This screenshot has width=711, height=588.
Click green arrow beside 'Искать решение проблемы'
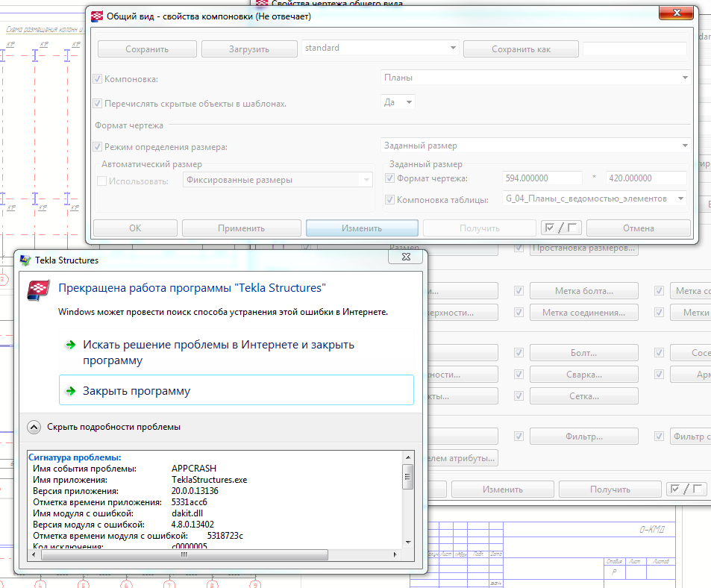70,345
